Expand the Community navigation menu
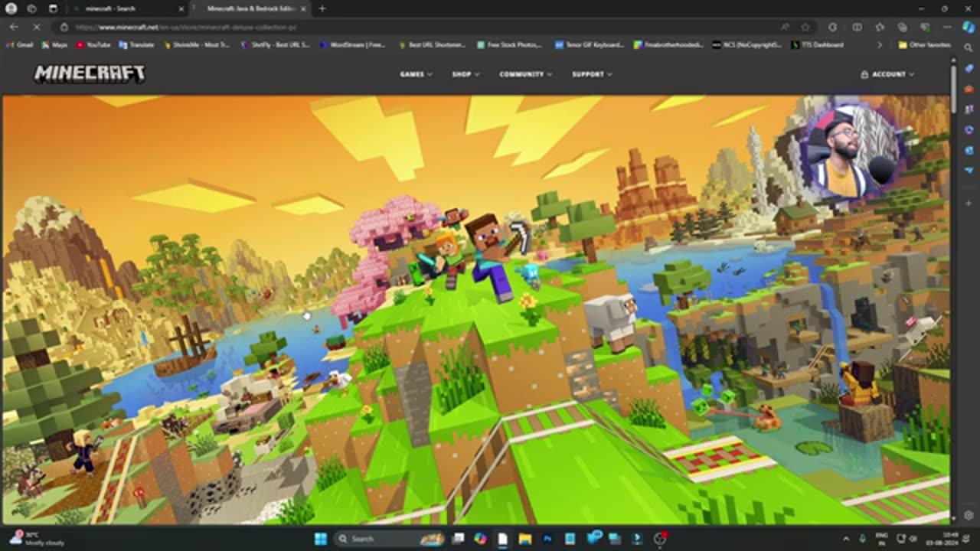 point(525,74)
